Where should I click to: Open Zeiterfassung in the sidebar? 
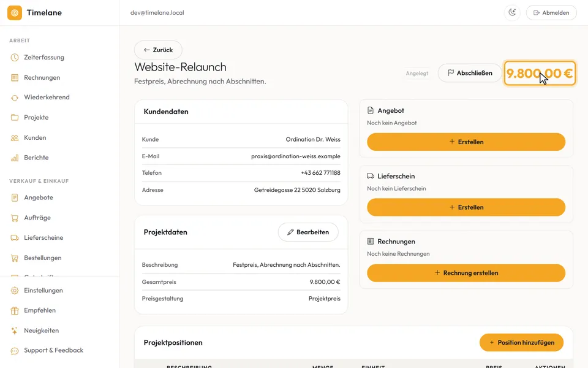point(44,58)
